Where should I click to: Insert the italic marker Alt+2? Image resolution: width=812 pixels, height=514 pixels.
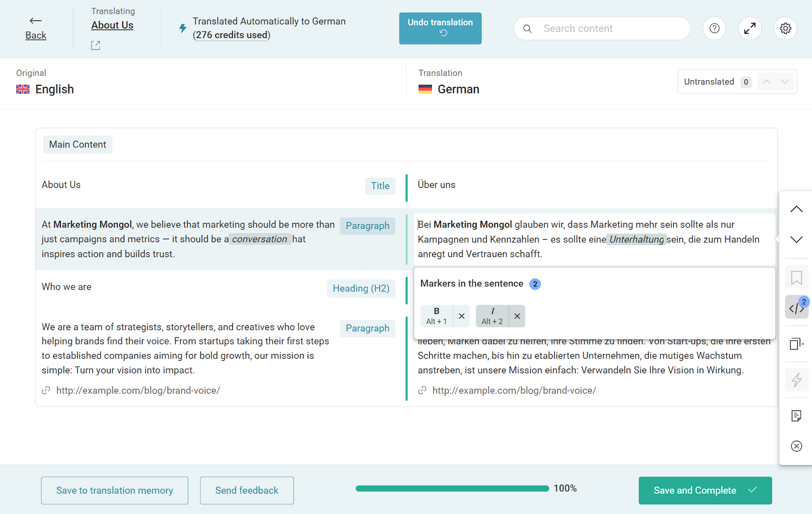click(492, 316)
